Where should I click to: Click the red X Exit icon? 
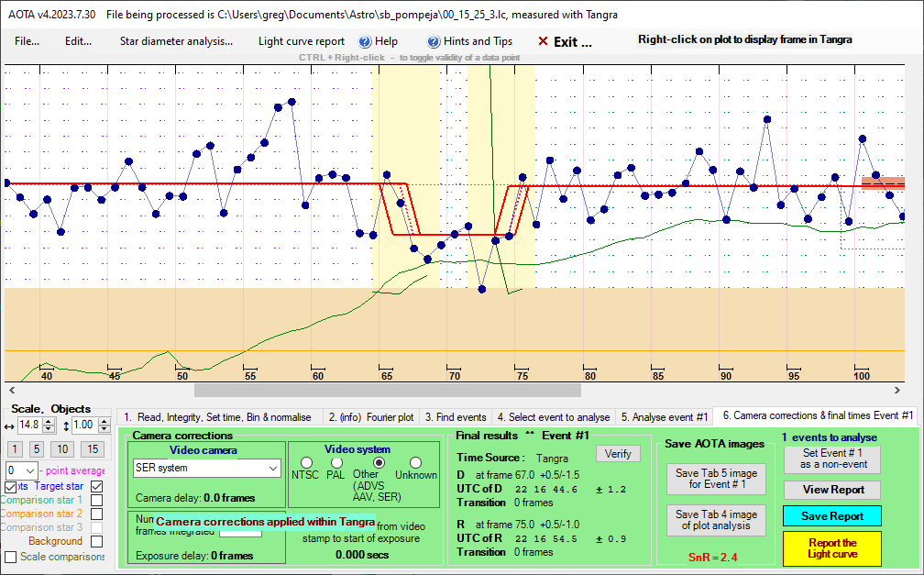(543, 41)
